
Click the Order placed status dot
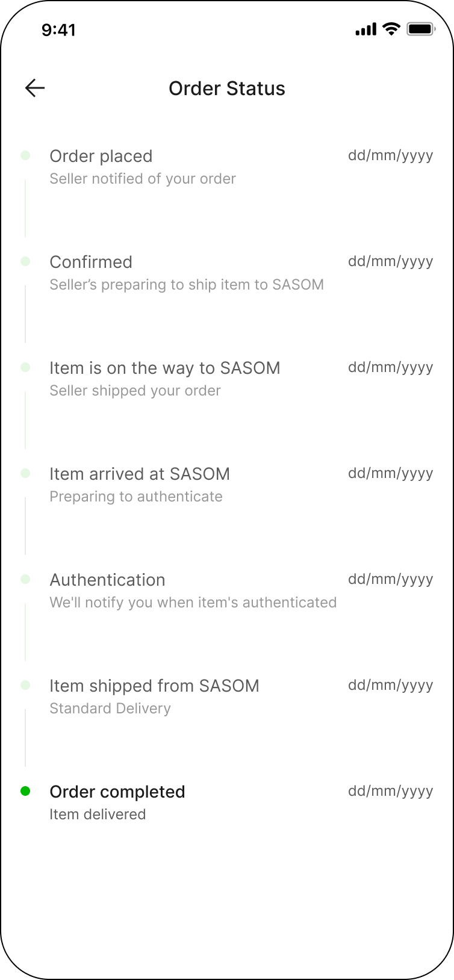click(25, 155)
